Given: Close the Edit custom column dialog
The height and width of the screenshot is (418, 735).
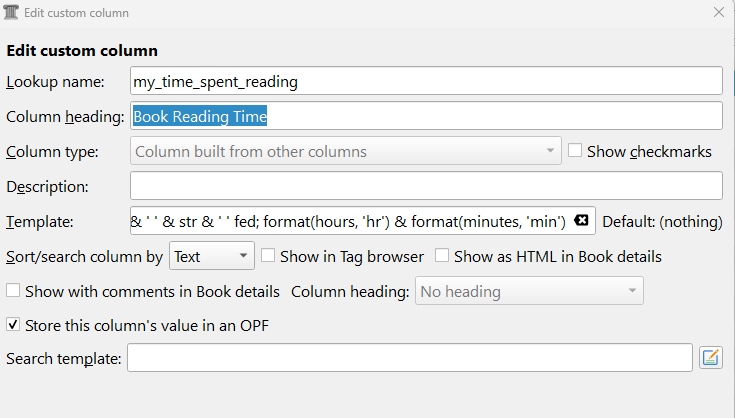Looking at the screenshot, I should pos(718,13).
